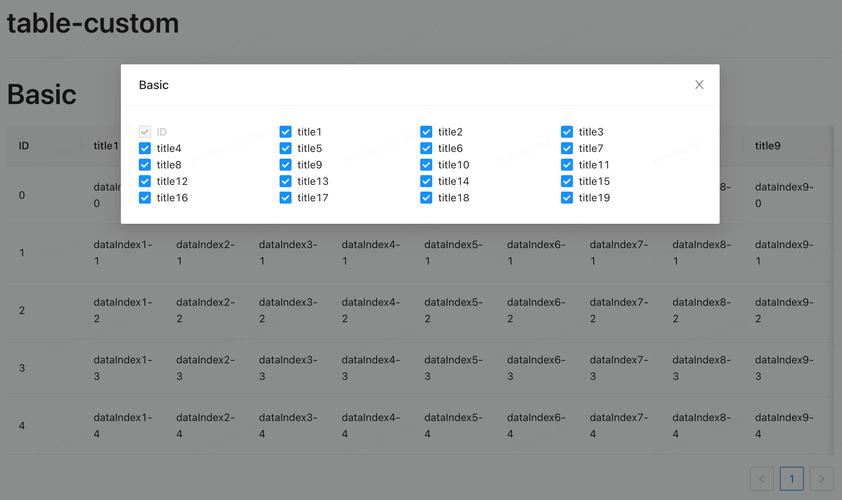The width and height of the screenshot is (842, 500).
Task: Toggle the title15 checkbox
Action: [567, 181]
